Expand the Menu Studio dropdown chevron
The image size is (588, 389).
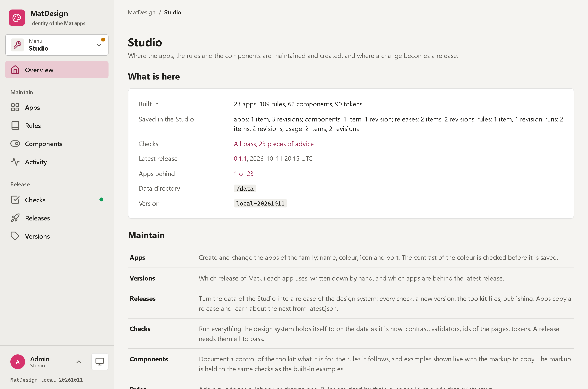tap(99, 45)
